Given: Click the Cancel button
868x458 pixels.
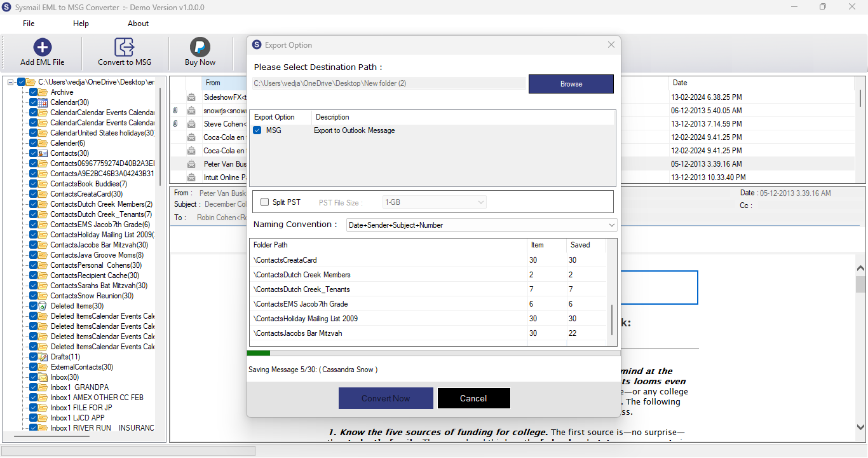Looking at the screenshot, I should click(x=473, y=398).
